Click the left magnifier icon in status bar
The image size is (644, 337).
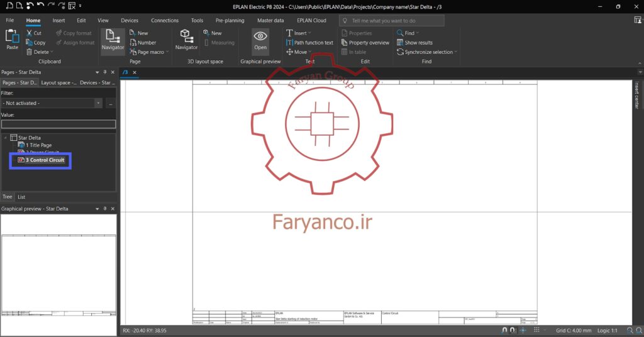[x=630, y=330]
